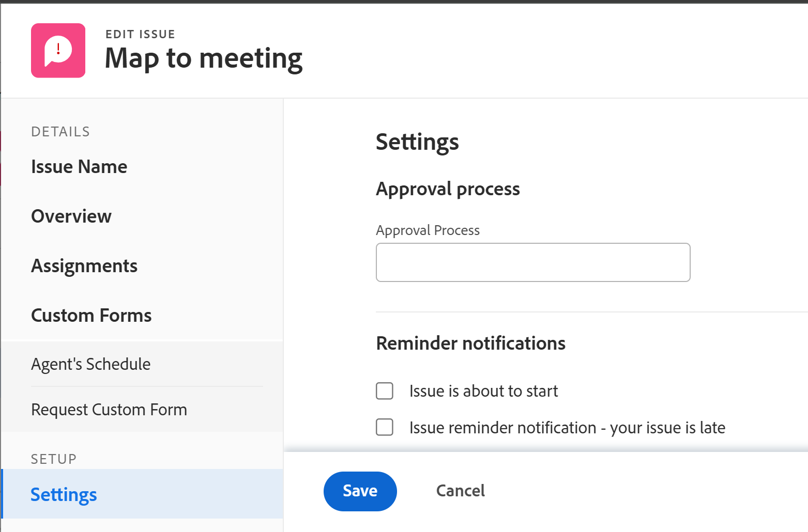This screenshot has width=808, height=532.
Task: Open the Overview section
Action: 71,216
